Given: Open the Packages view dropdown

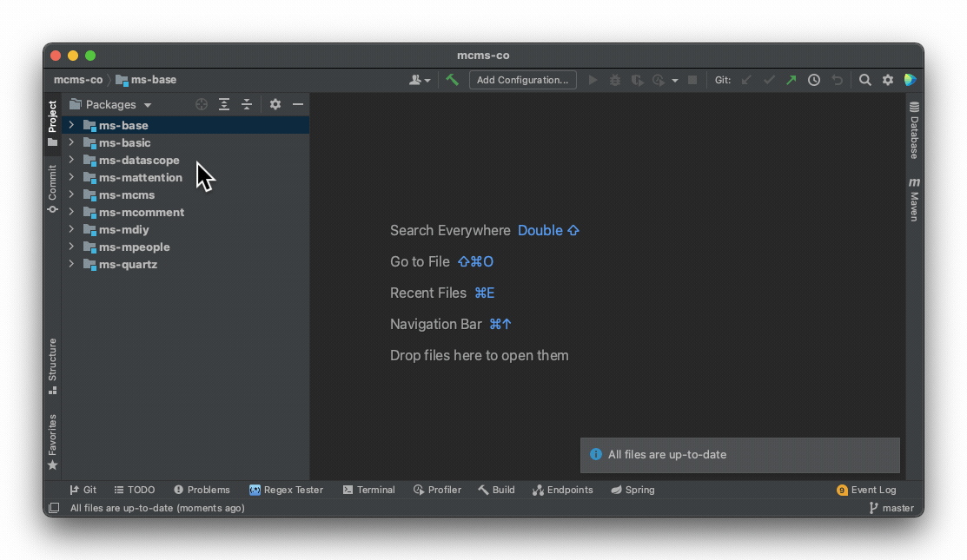Looking at the screenshot, I should [x=110, y=104].
